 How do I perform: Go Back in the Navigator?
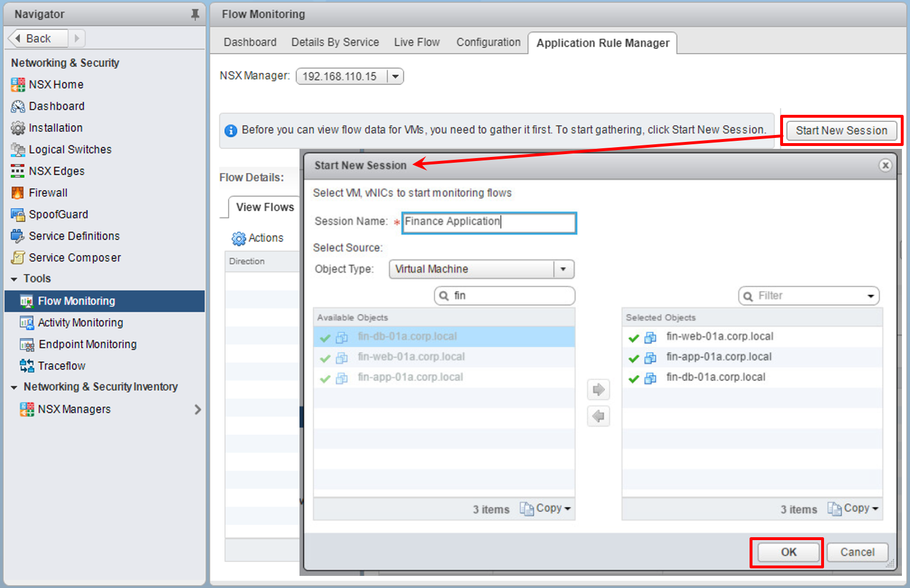(38, 39)
